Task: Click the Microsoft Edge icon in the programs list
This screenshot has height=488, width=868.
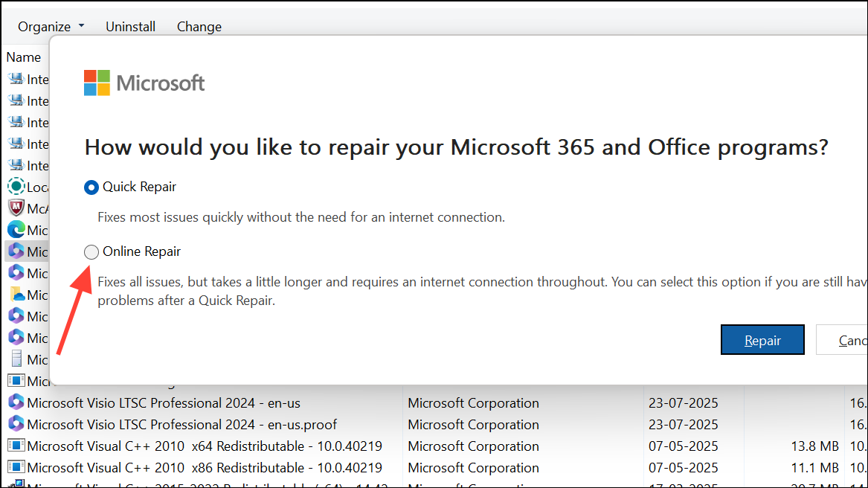Action: pos(16,230)
